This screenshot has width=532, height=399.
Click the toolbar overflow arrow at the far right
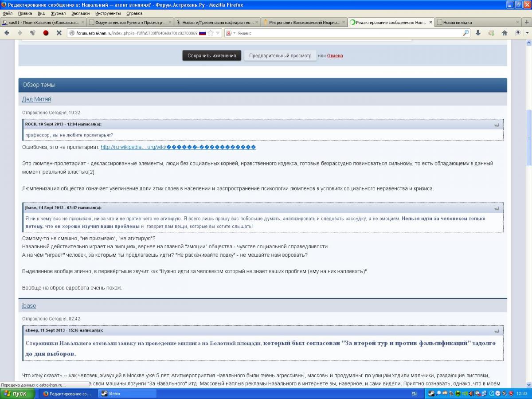(528, 33)
